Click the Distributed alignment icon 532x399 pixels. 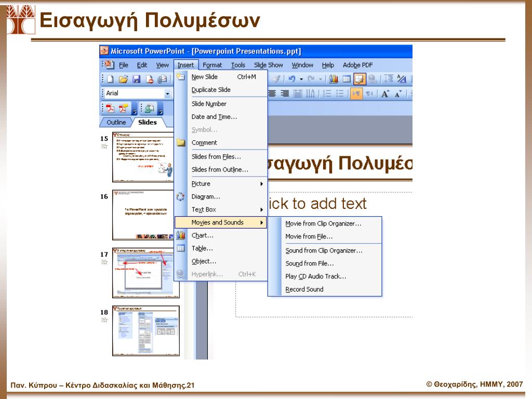[298, 94]
